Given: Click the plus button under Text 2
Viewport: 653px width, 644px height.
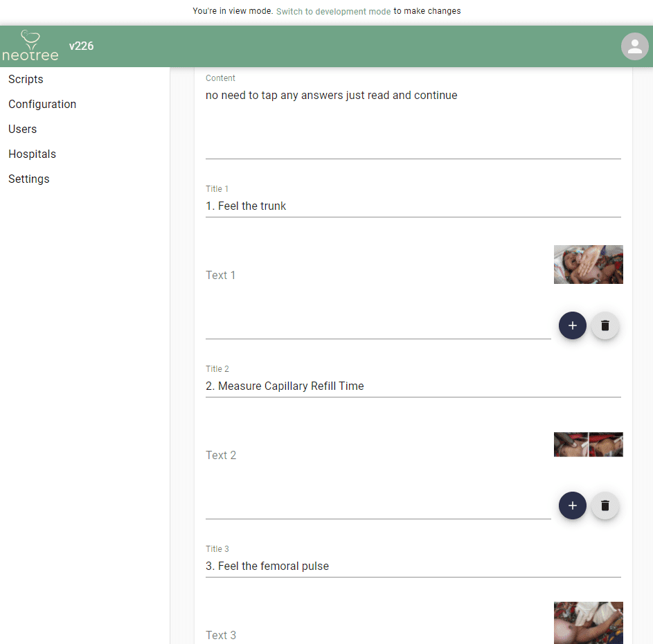Looking at the screenshot, I should 572,506.
